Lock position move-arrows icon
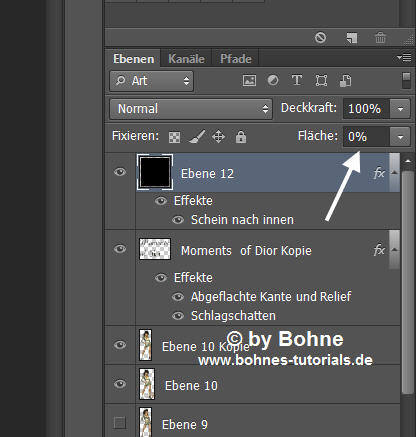This screenshot has width=416, height=437. coord(218,137)
